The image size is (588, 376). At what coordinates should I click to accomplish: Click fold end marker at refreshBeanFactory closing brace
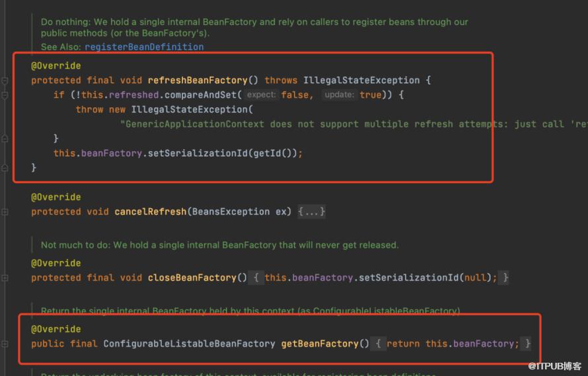click(5, 168)
